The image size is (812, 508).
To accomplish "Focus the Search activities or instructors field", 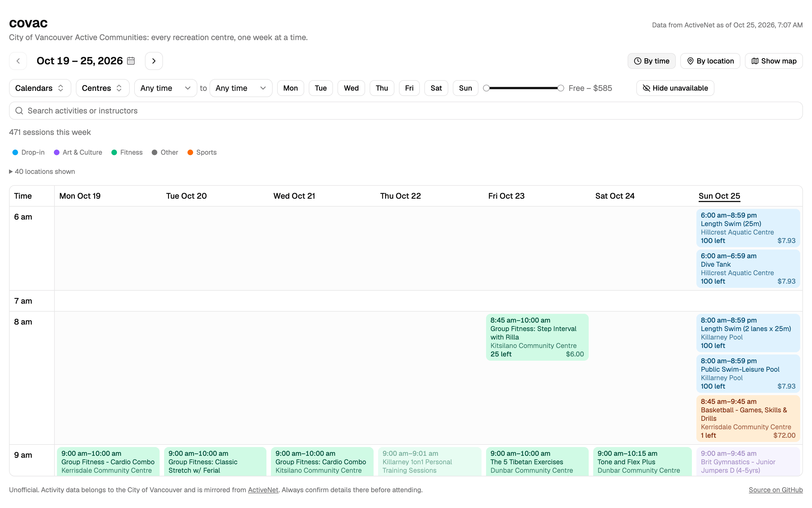I will 406,111.
